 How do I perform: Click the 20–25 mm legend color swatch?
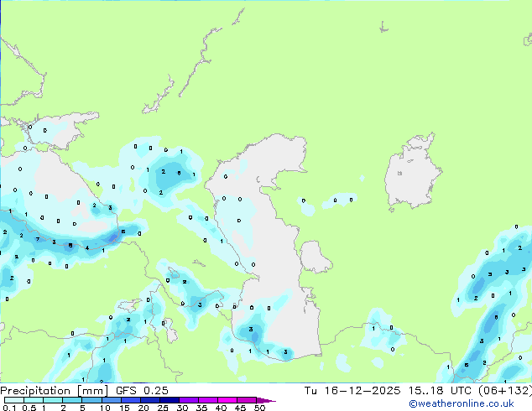[150, 400]
